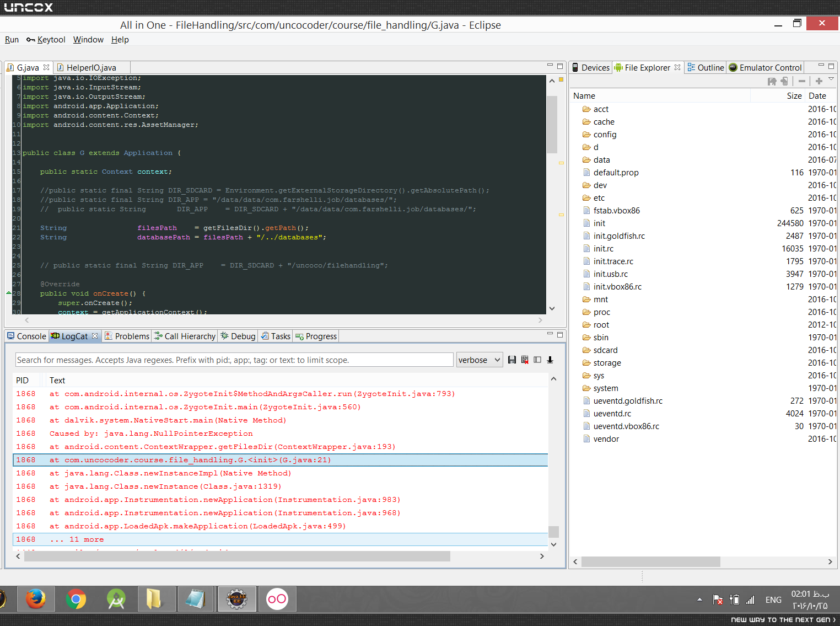
Task: Push a file onto the device
Action: (x=784, y=81)
